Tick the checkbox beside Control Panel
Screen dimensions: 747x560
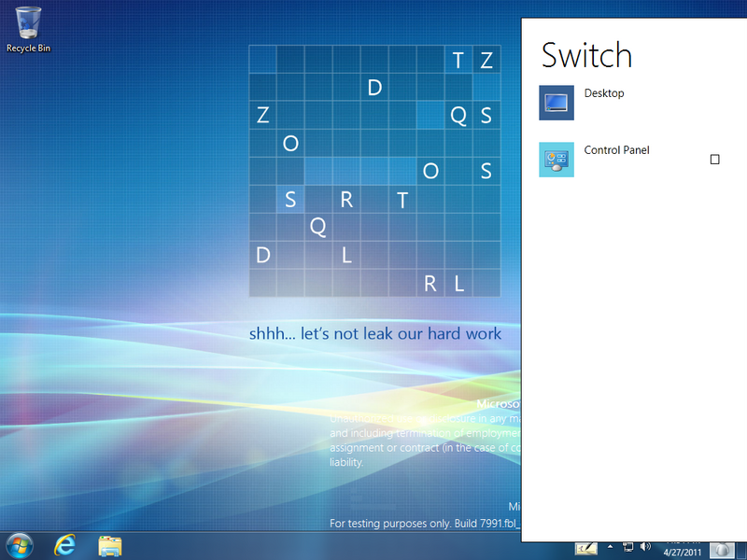coord(714,160)
